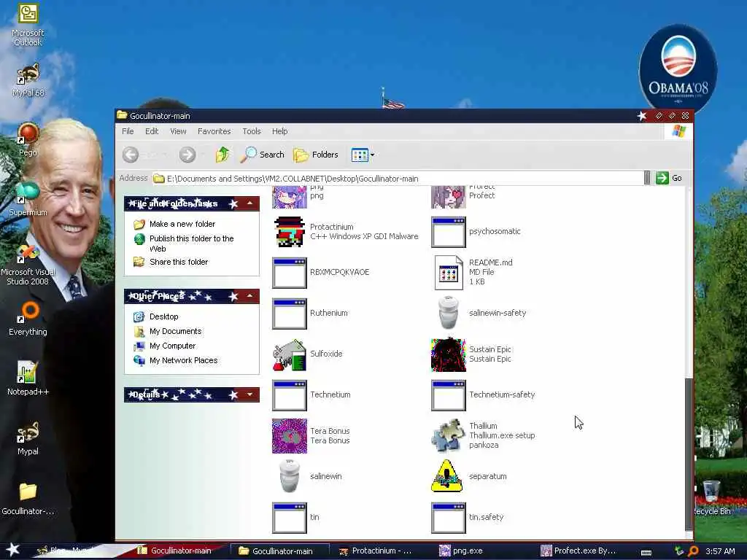This screenshot has height=560, width=747.
Task: Select the Sulfoxide file icon
Action: 289,354
